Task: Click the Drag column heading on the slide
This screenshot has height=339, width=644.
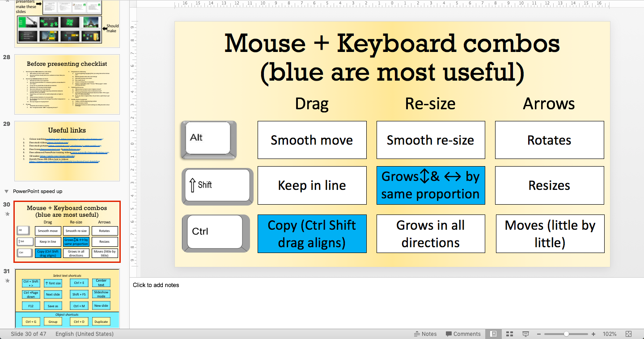Action: point(312,104)
